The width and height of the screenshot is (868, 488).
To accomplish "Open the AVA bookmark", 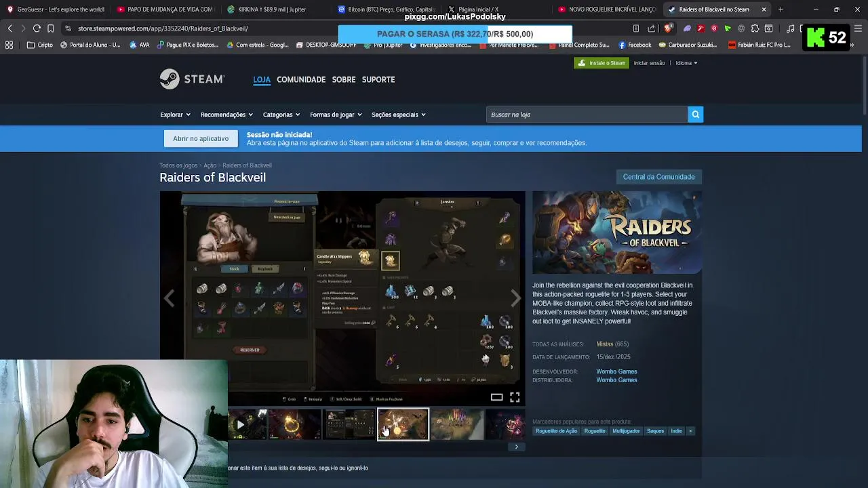I will coord(139,45).
